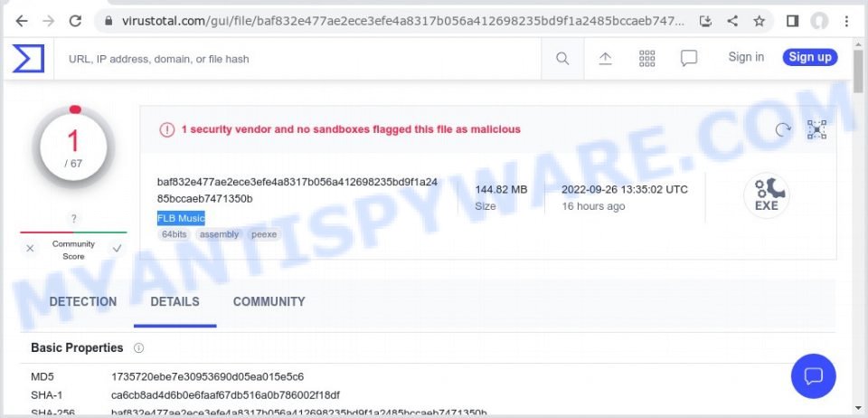Click the Basic Properties info icon
The width and height of the screenshot is (868, 418).
point(138,348)
